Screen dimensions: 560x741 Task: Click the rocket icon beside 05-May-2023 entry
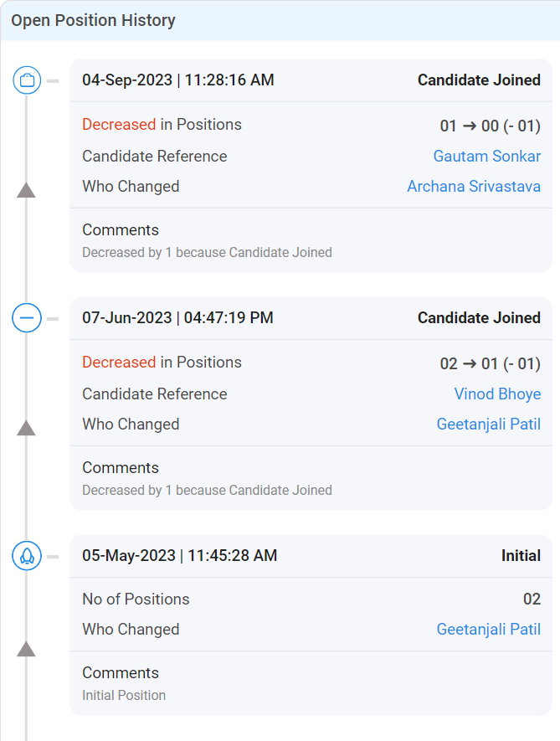(x=27, y=556)
